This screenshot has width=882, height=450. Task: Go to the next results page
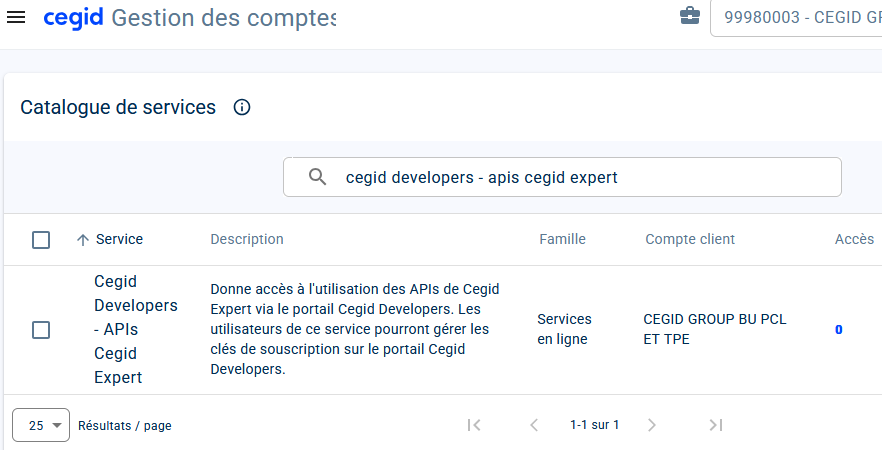click(x=652, y=425)
